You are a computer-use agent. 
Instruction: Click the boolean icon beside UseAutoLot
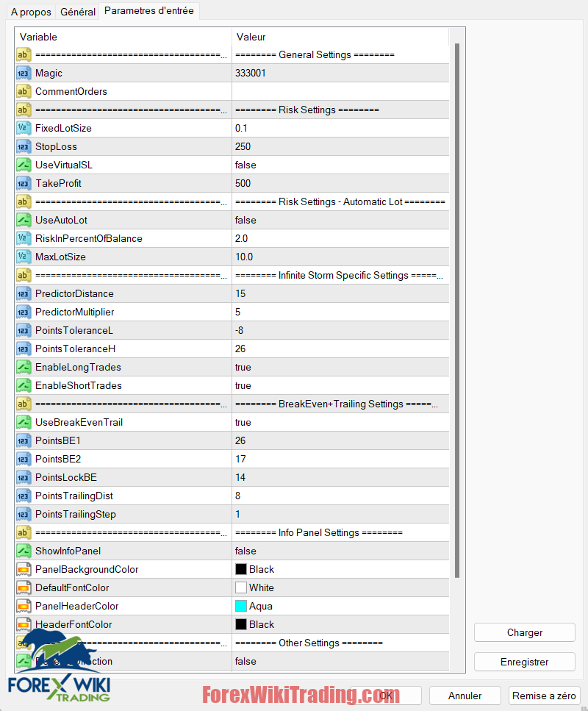click(24, 220)
